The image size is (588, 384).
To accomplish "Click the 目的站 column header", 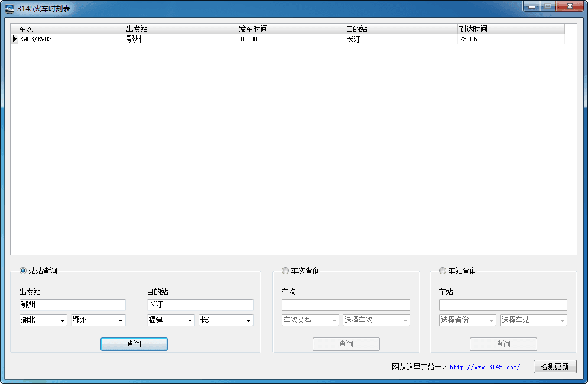I will [x=401, y=29].
